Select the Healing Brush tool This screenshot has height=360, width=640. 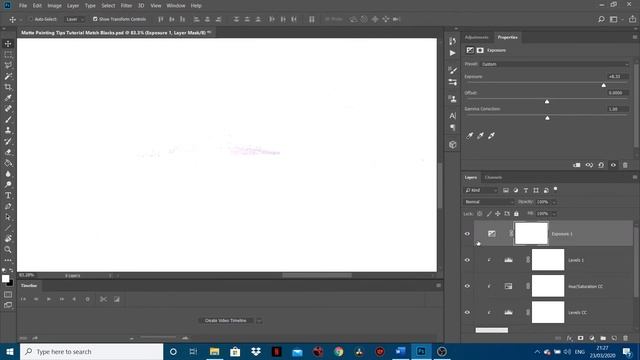pyautogui.click(x=8, y=109)
